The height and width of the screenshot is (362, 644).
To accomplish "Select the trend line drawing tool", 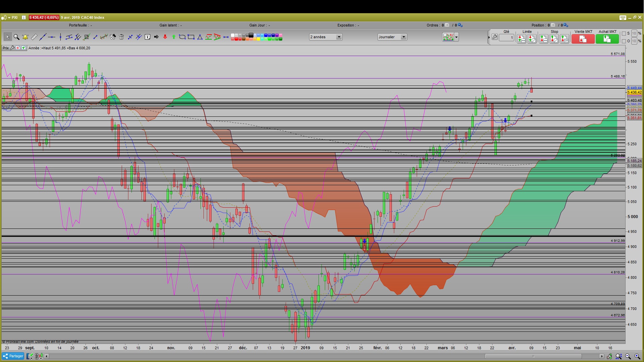I will coord(43,37).
